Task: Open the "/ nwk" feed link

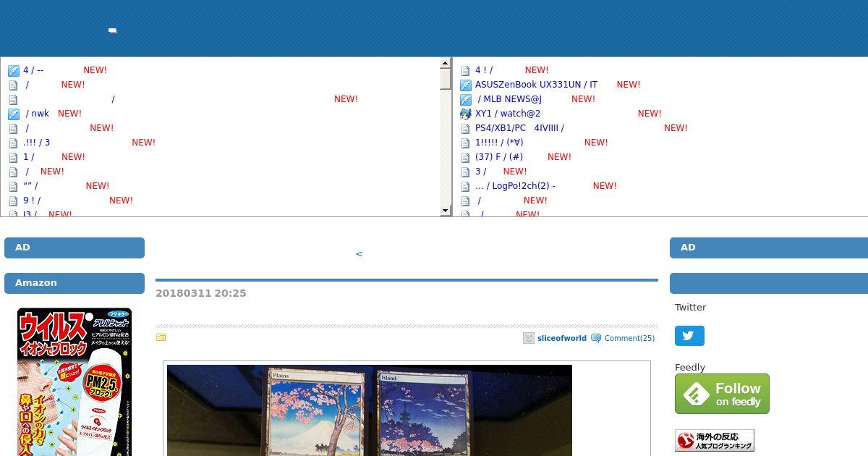Action: coord(38,114)
